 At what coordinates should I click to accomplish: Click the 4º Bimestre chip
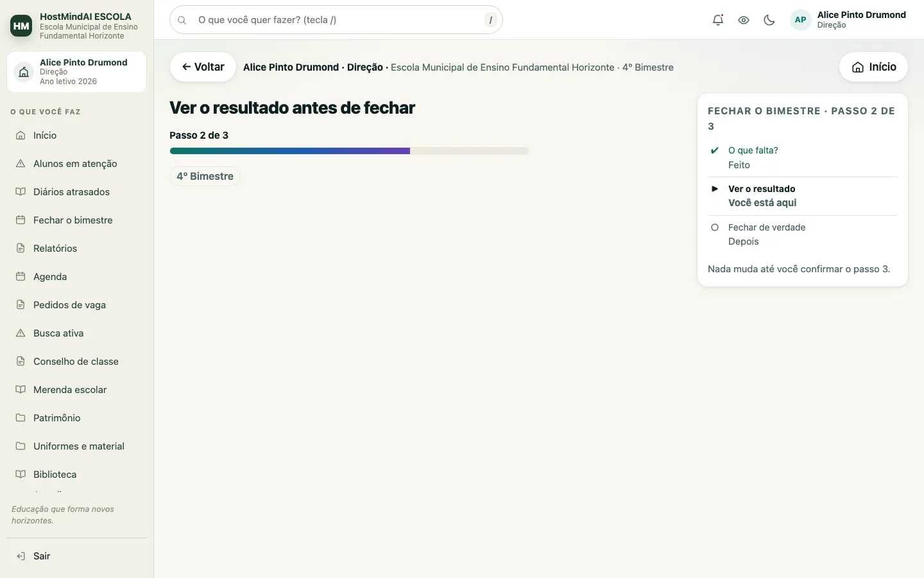point(205,177)
